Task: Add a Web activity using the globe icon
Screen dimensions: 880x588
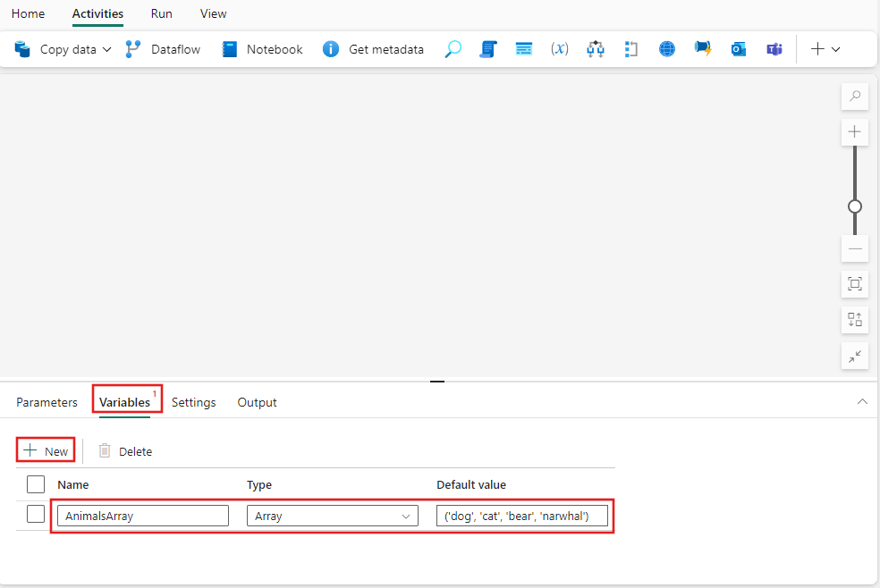Action: tap(666, 49)
